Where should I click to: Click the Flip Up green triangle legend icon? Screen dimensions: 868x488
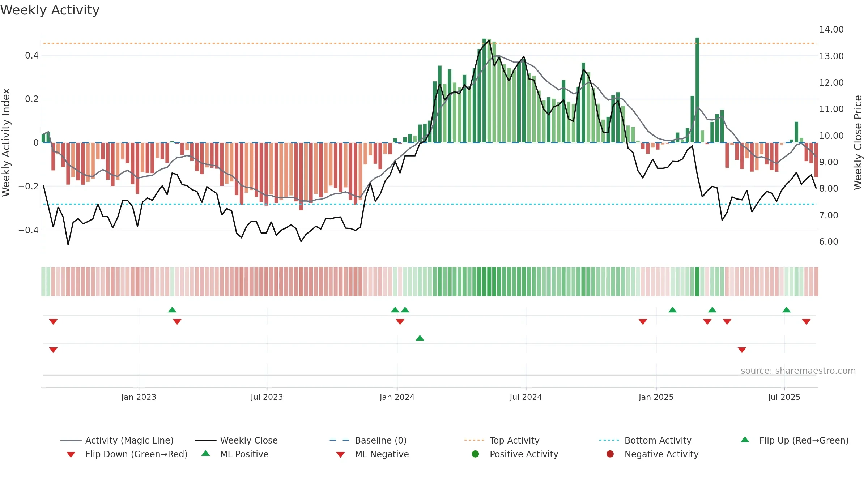click(745, 440)
